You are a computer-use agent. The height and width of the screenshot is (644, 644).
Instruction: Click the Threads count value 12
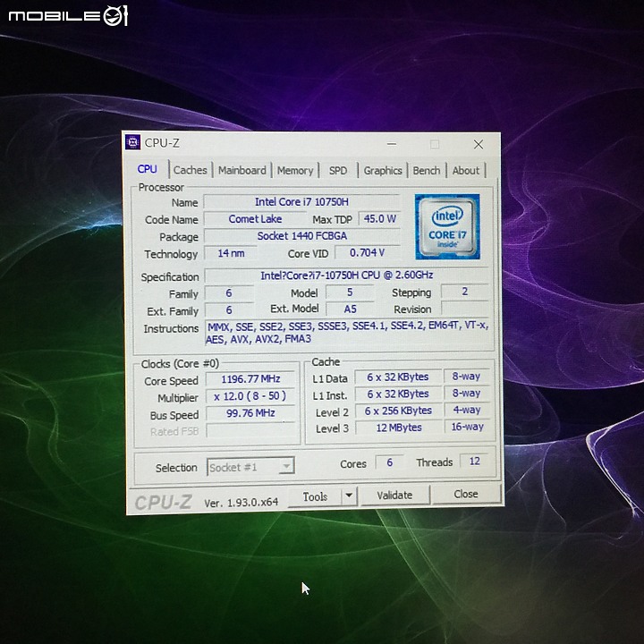(474, 462)
